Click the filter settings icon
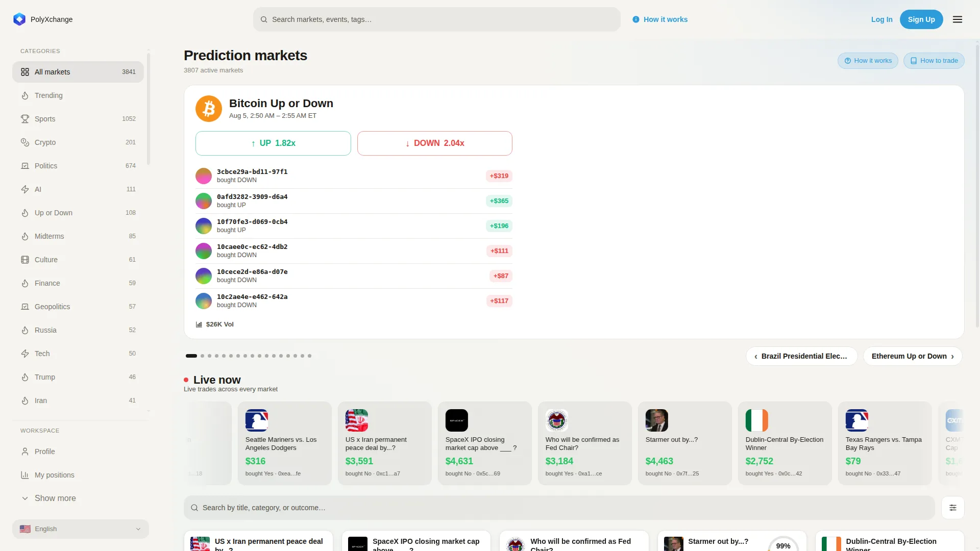The image size is (980, 551). coord(953,508)
